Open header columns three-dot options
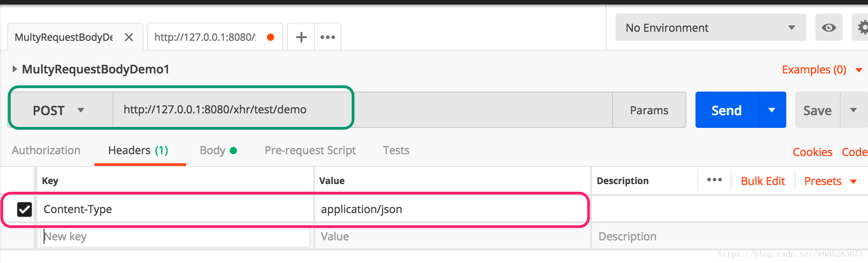868x263 pixels. (x=715, y=180)
